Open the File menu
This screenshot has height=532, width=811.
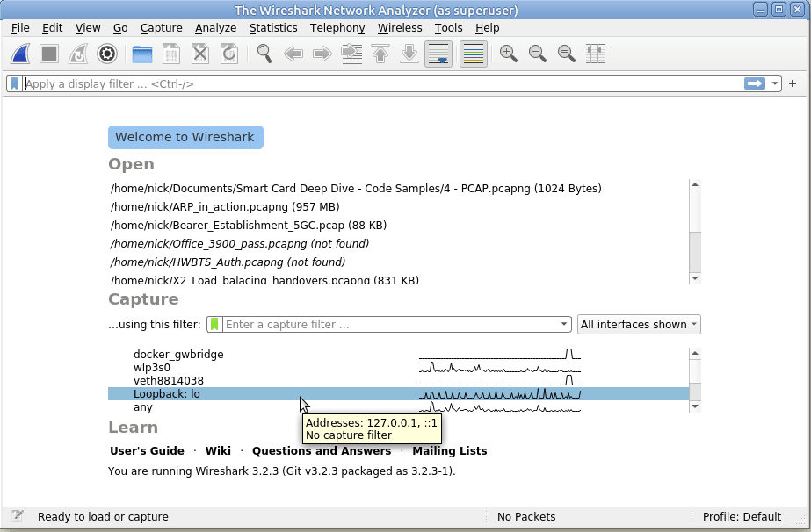(20, 28)
